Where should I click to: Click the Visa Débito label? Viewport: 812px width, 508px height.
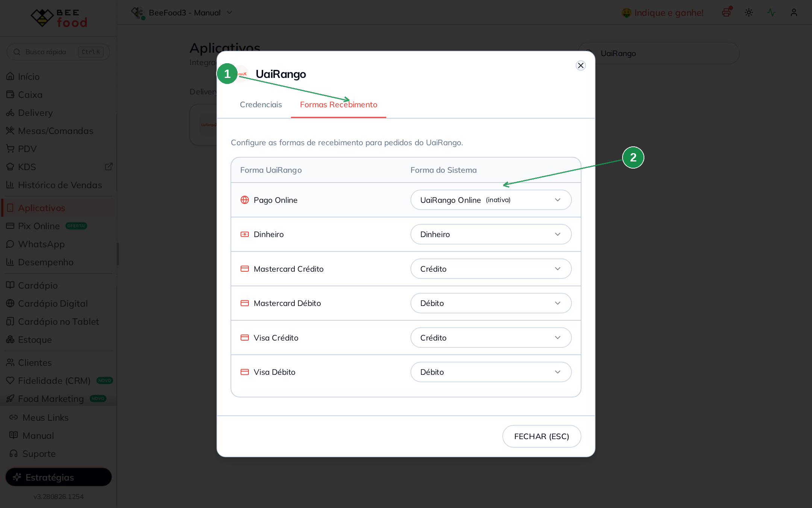[x=274, y=372]
